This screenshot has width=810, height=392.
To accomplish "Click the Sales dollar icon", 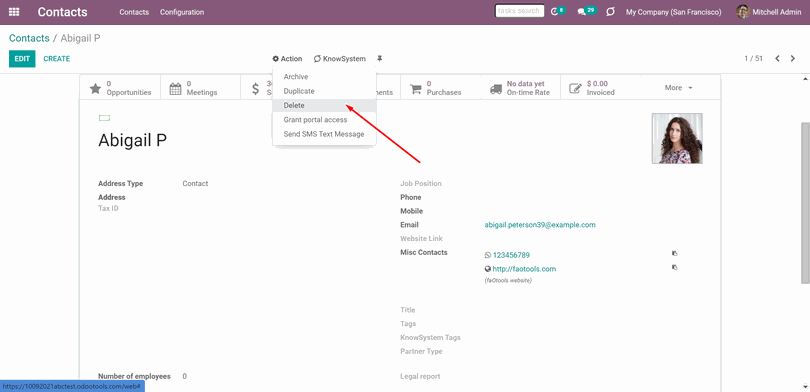I will tap(256, 88).
